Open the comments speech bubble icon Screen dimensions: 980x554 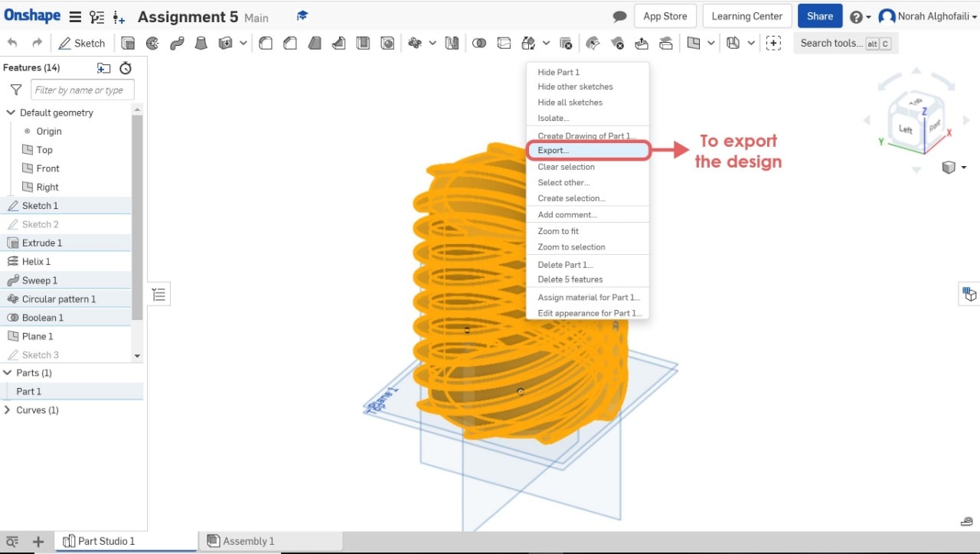pos(620,17)
